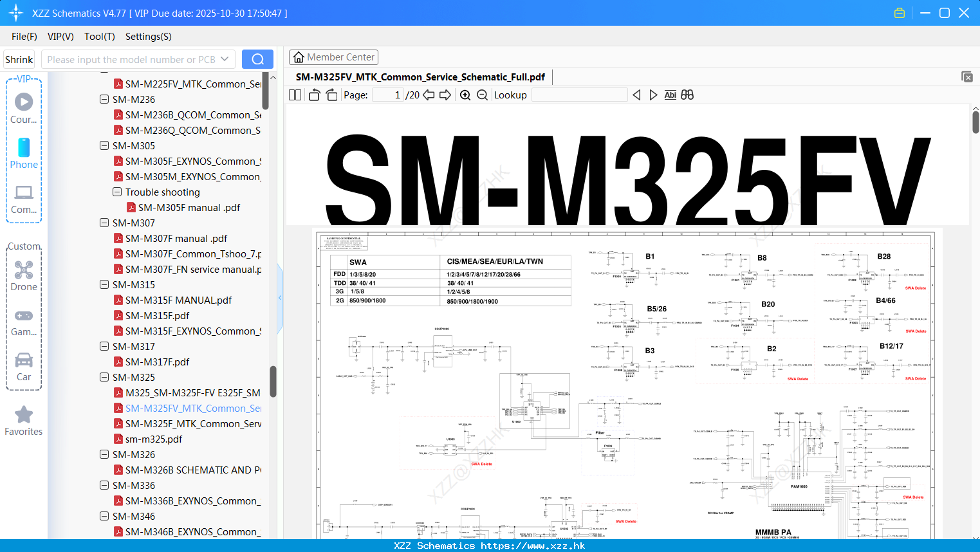Collapse the Trouble shooting folder
Viewport: 980px width, 552px height.
click(x=117, y=192)
